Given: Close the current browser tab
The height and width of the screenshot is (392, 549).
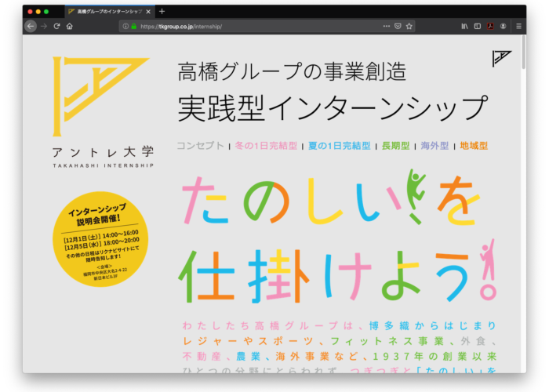Looking at the screenshot, I should pyautogui.click(x=149, y=12).
